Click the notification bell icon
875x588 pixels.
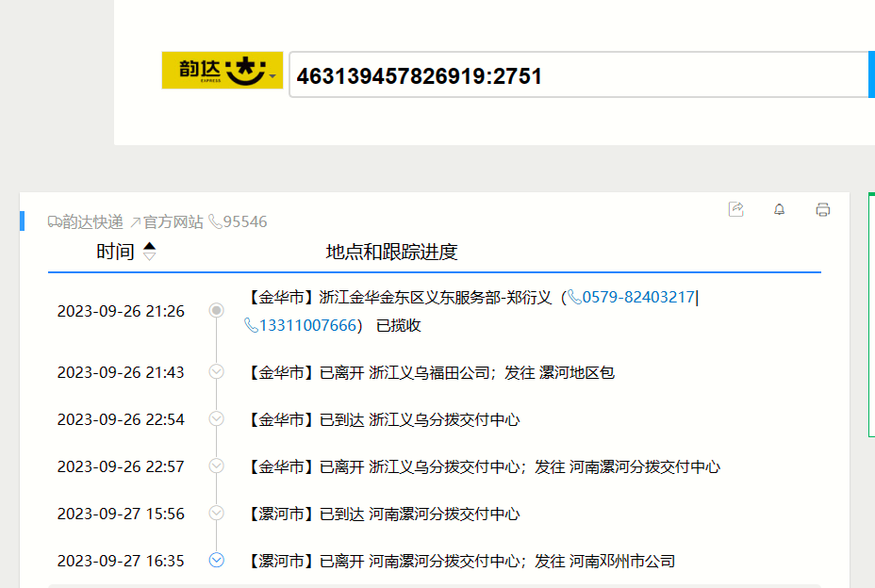(x=779, y=209)
